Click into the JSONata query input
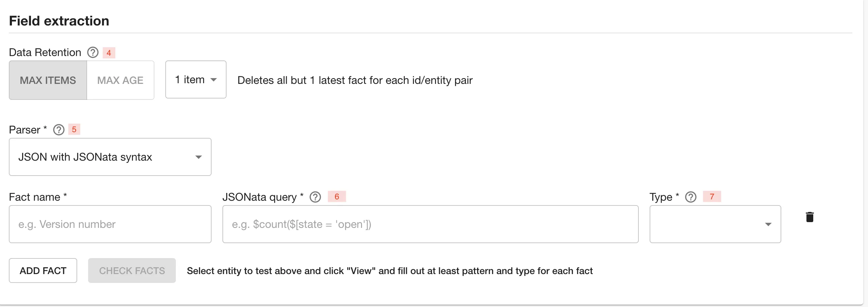This screenshot has height=307, width=868. coord(430,224)
